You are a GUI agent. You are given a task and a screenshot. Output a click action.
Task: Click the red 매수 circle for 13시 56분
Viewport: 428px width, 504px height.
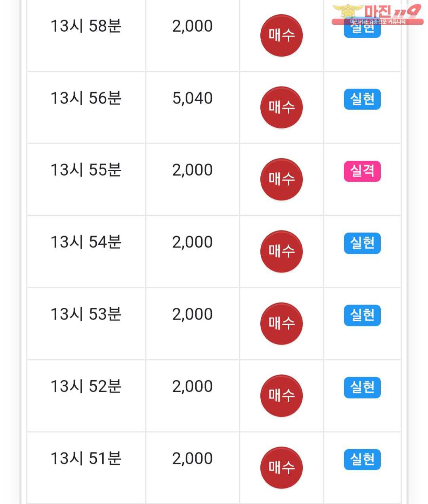click(x=281, y=107)
